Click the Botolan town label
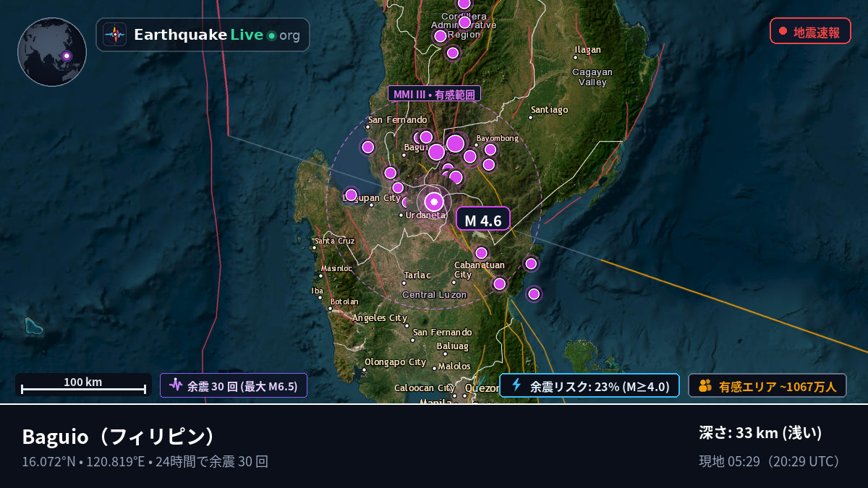868x488 pixels. coord(344,301)
